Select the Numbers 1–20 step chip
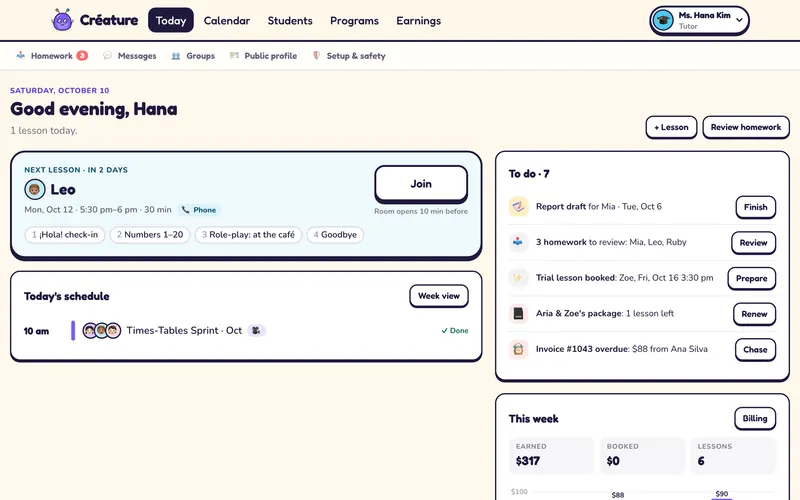 pos(150,235)
